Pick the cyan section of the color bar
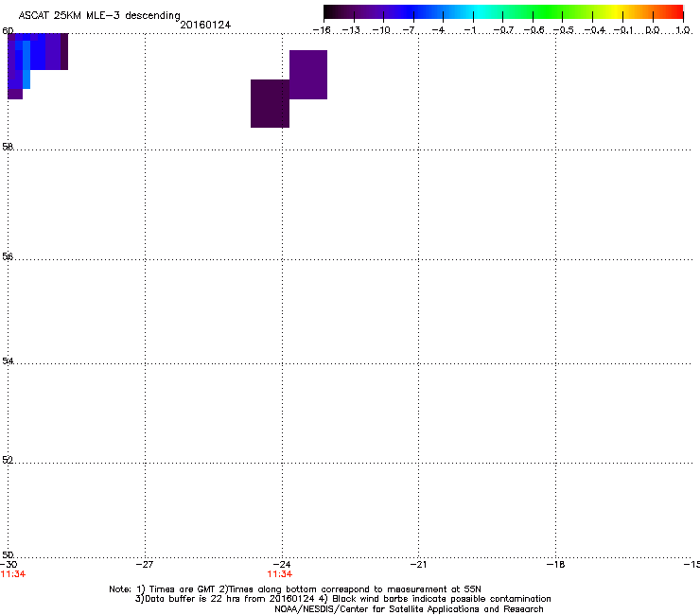 478,12
